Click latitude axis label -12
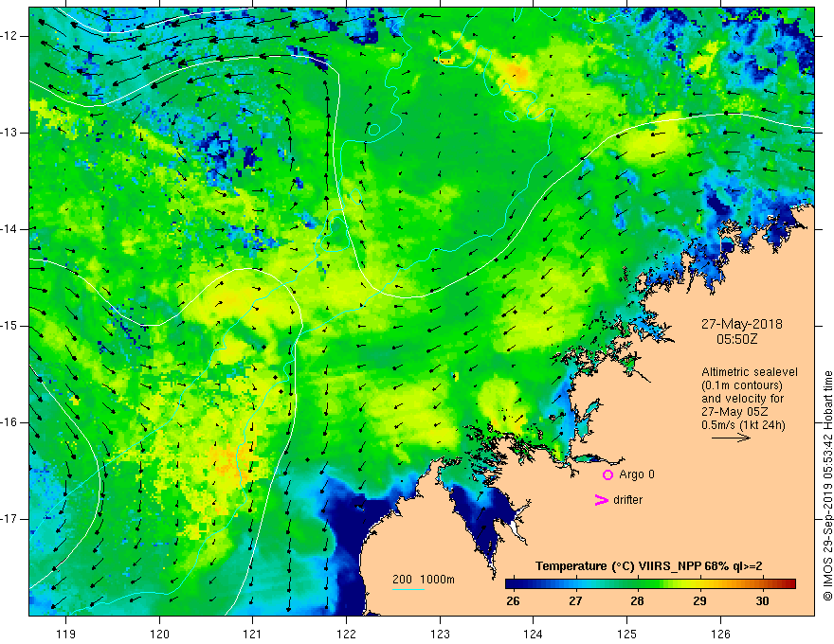This screenshot has width=834, height=644. tap(9, 36)
